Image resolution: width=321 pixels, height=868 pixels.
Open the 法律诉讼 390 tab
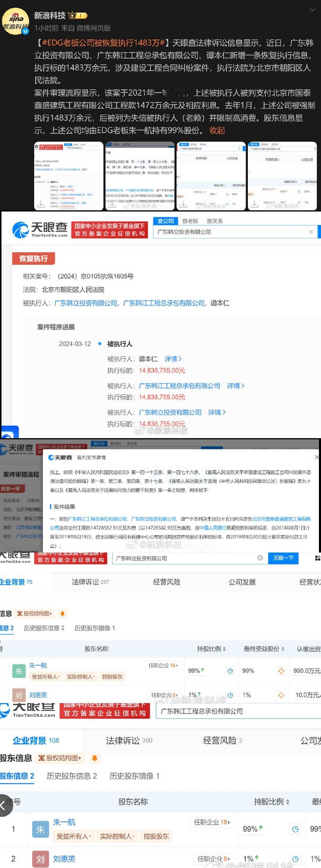pos(129,740)
